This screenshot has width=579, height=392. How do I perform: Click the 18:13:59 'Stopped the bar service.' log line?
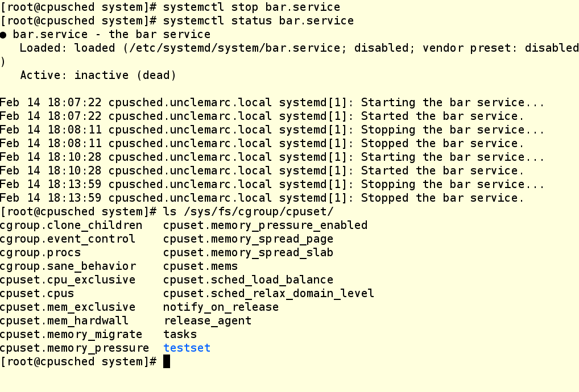pos(262,198)
